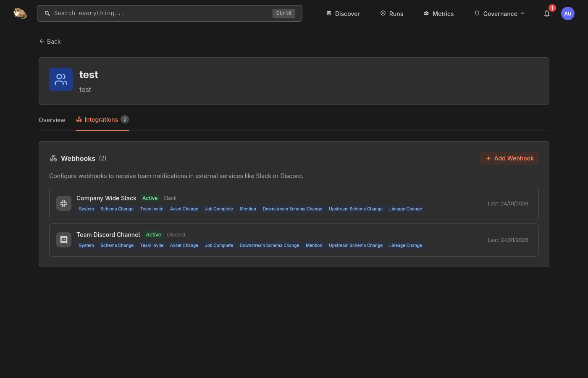Open notifications via the bell icon
588x378 pixels.
pyautogui.click(x=547, y=13)
